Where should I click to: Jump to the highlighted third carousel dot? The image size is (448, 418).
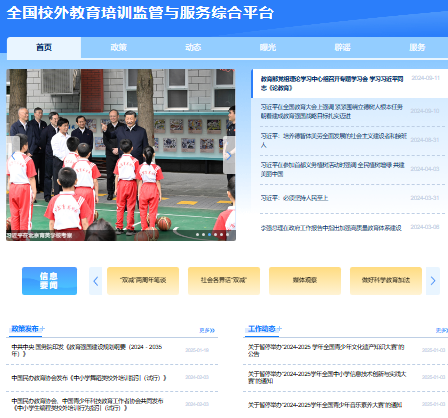point(209,235)
